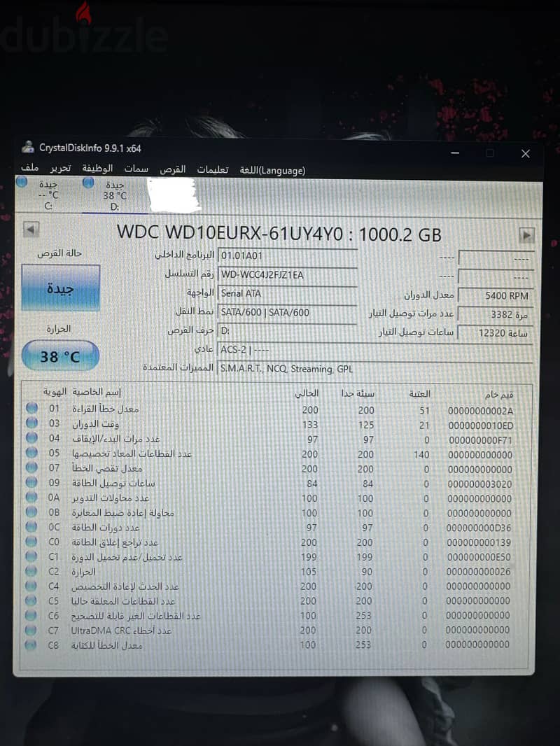Viewport: 560px width, 746px height.
Task: Click status orb of attribute 05 row
Action: (x=32, y=452)
